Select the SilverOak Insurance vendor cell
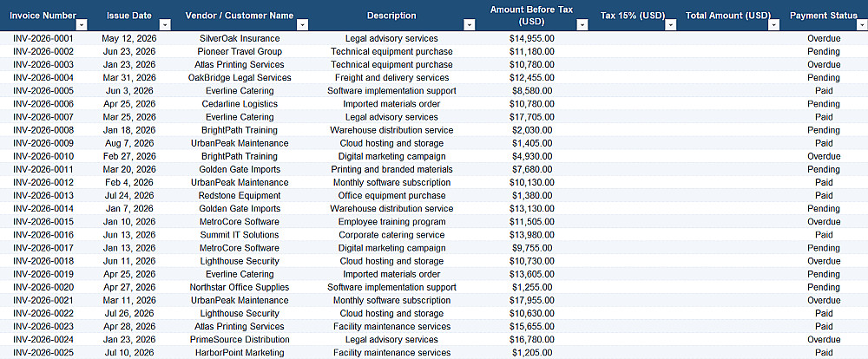The image size is (868, 359). 240,39
